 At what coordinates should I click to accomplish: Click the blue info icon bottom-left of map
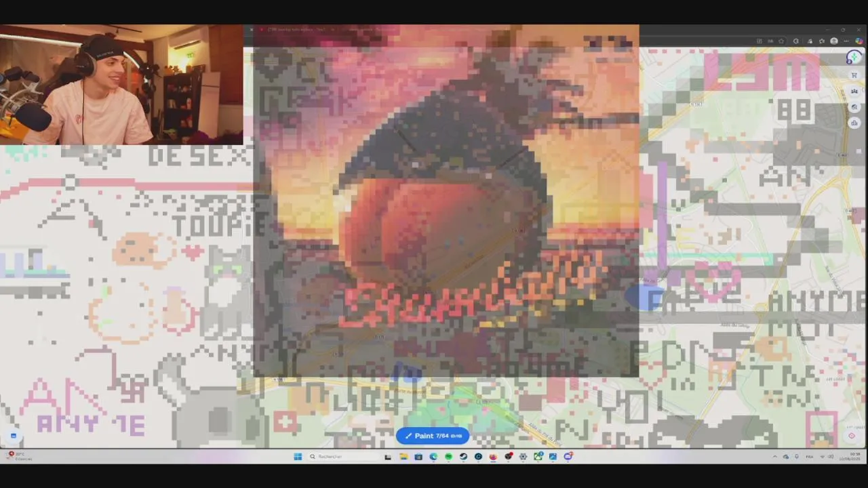click(x=14, y=436)
